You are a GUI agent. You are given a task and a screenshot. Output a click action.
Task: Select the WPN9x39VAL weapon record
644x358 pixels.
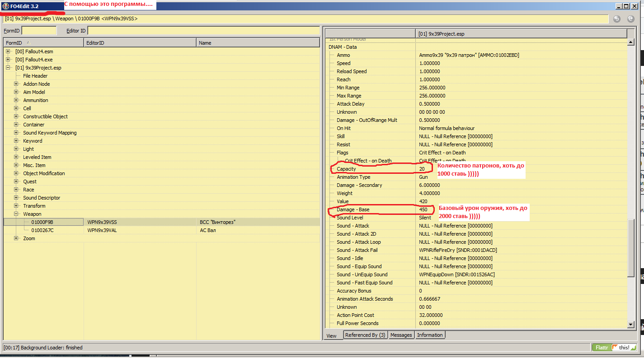pos(102,230)
